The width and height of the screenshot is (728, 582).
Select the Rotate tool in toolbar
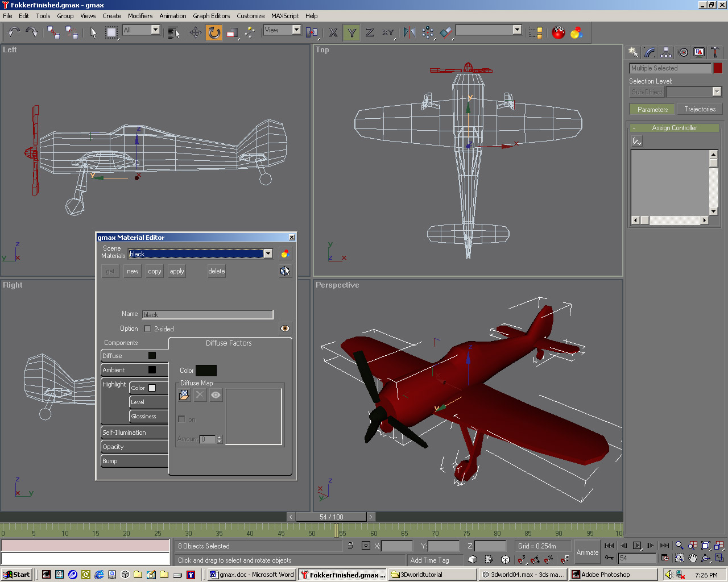tap(214, 32)
